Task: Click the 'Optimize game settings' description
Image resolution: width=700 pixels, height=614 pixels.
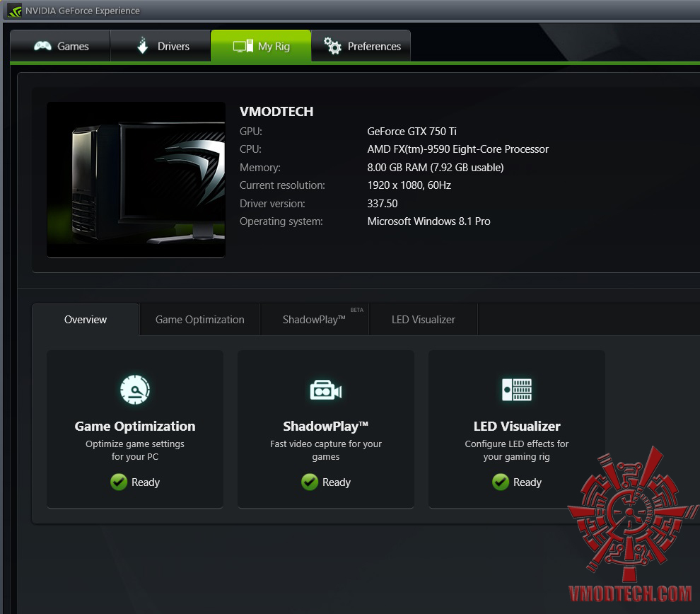Action: [x=135, y=450]
